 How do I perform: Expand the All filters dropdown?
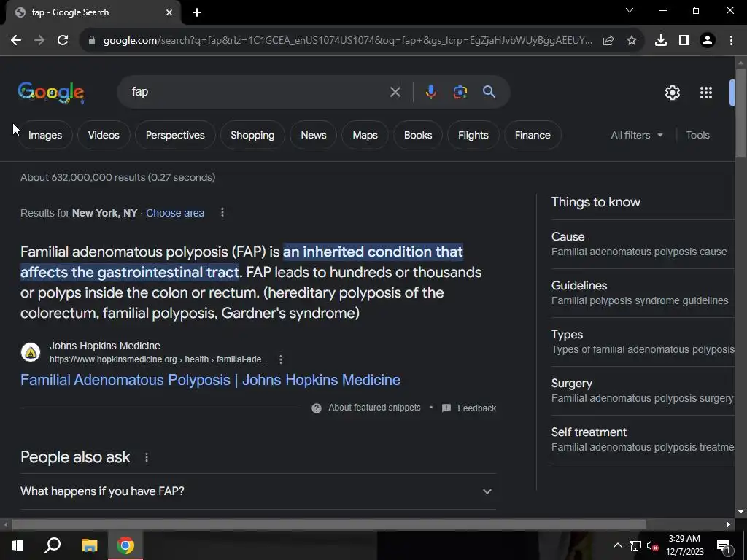tap(636, 135)
